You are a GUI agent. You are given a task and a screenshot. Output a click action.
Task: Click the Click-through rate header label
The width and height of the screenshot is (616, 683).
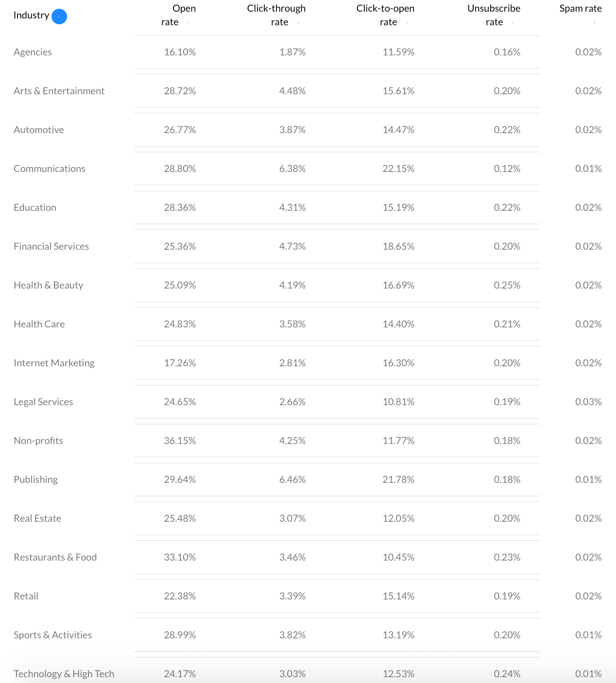tap(276, 15)
